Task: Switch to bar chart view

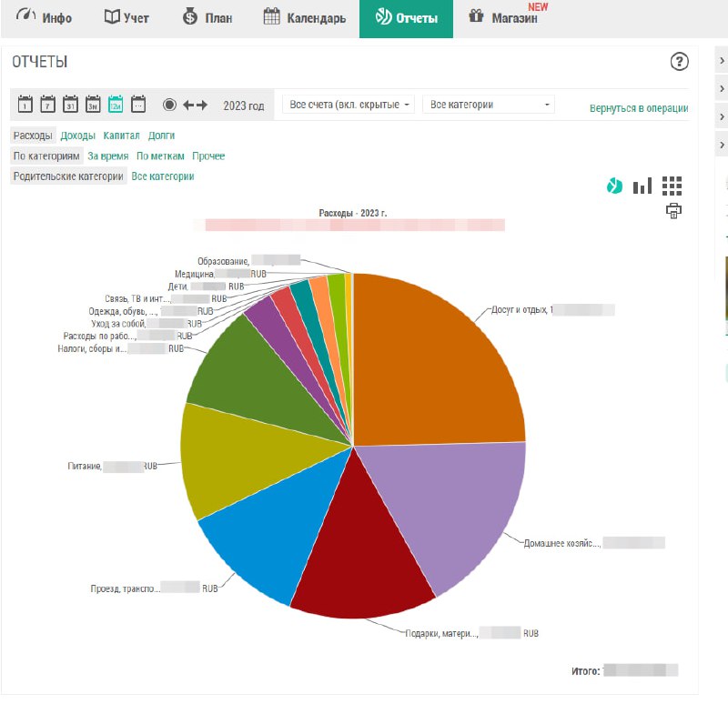Action: point(642,186)
